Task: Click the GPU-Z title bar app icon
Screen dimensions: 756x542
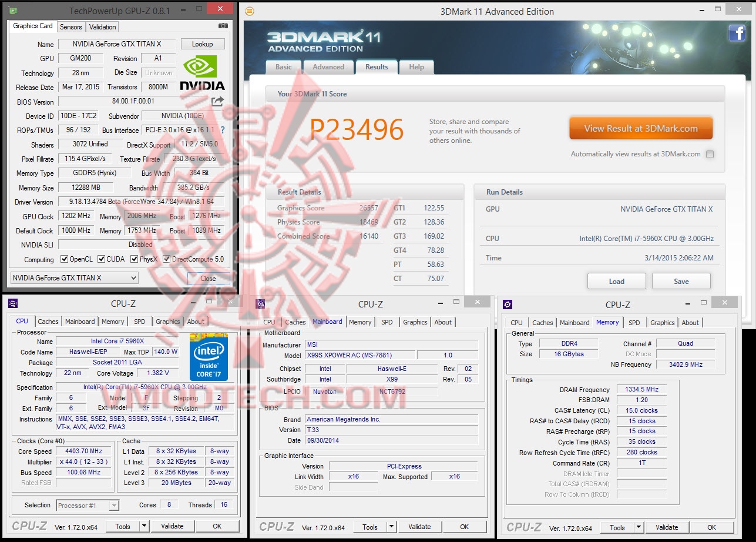Action: coord(13,11)
